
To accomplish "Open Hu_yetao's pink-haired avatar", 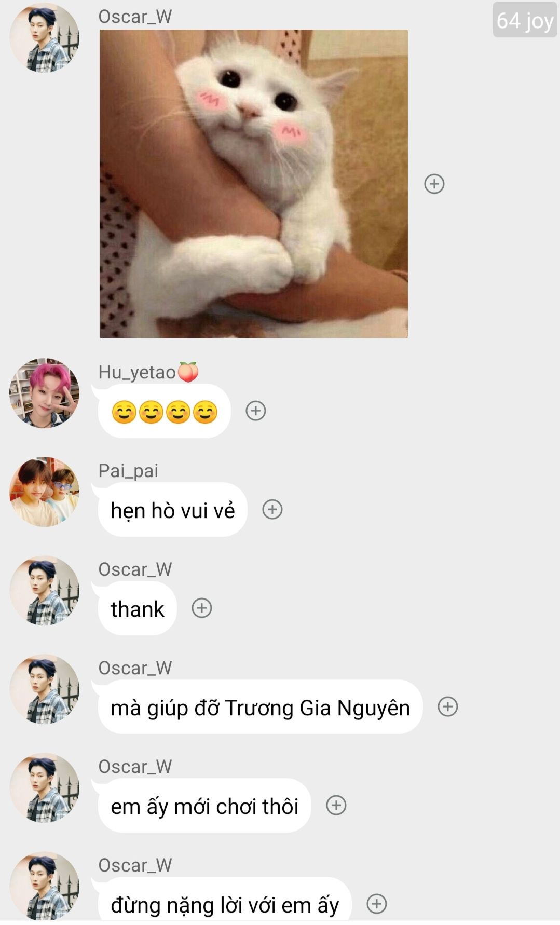I will pyautogui.click(x=45, y=393).
